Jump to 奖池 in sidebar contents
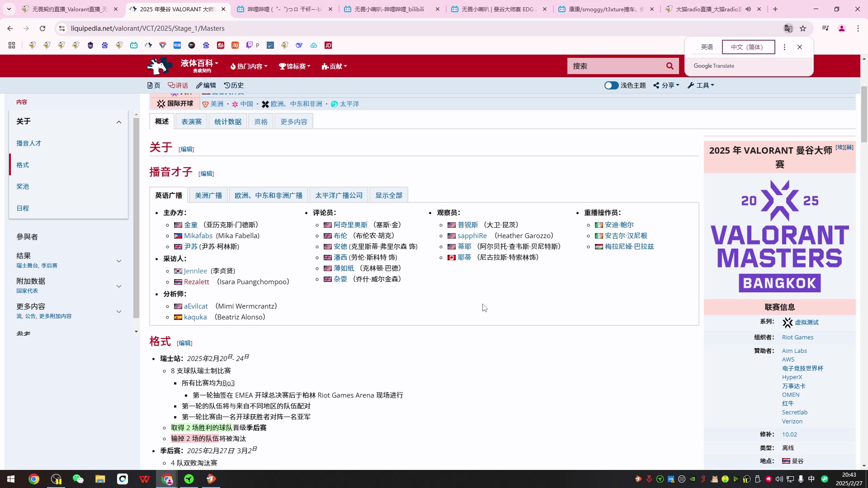 [x=23, y=187]
